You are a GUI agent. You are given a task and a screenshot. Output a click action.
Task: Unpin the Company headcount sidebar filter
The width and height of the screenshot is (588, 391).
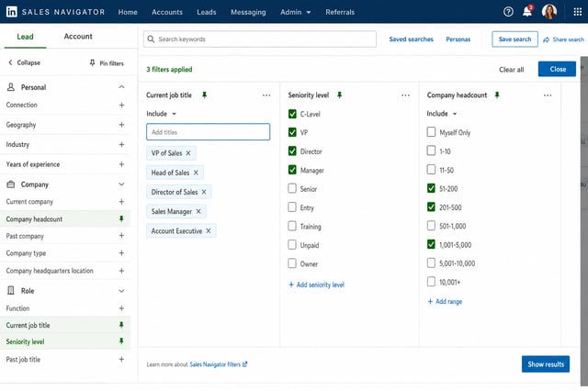(121, 218)
